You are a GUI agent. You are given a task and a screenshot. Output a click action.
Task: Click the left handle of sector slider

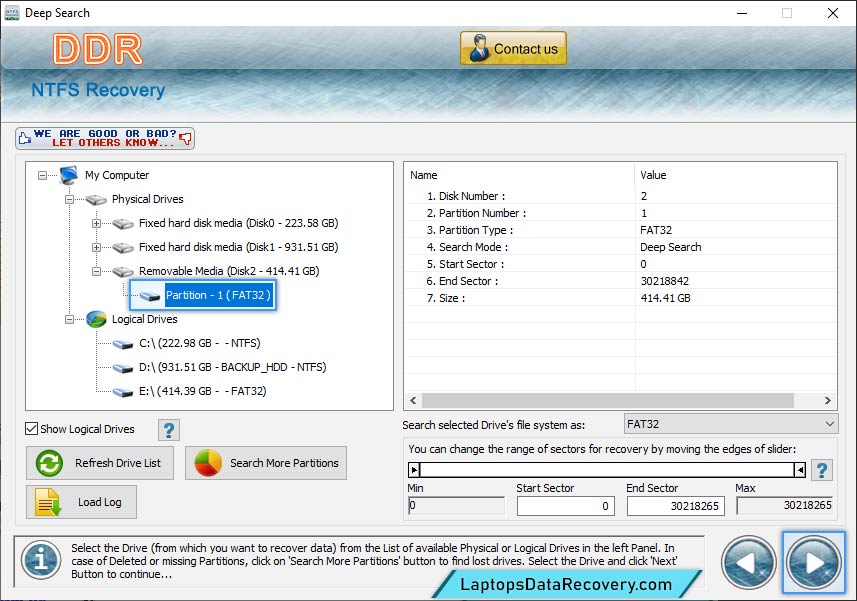pos(414,469)
